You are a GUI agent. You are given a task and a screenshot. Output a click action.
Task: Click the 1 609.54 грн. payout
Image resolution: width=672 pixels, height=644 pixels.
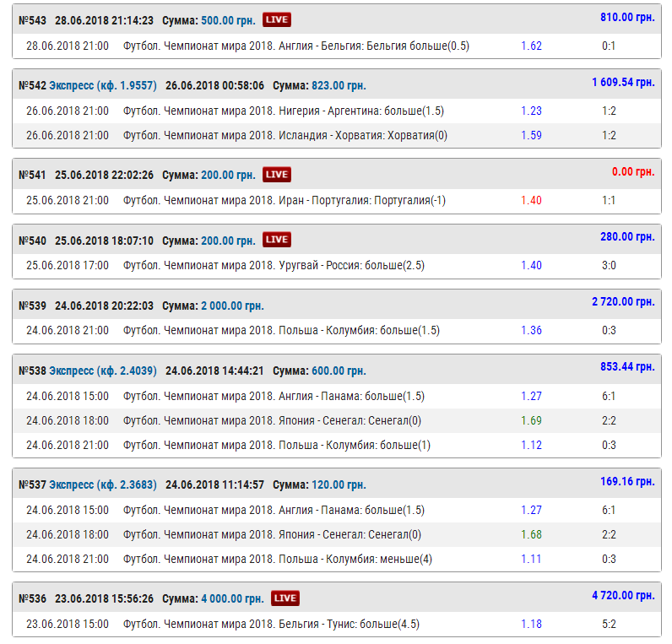pyautogui.click(x=623, y=82)
